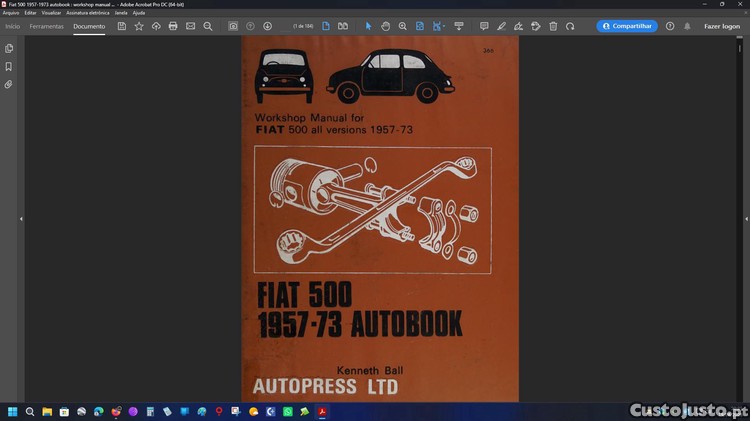Open the Editar menu
The width and height of the screenshot is (750, 421).
click(30, 13)
